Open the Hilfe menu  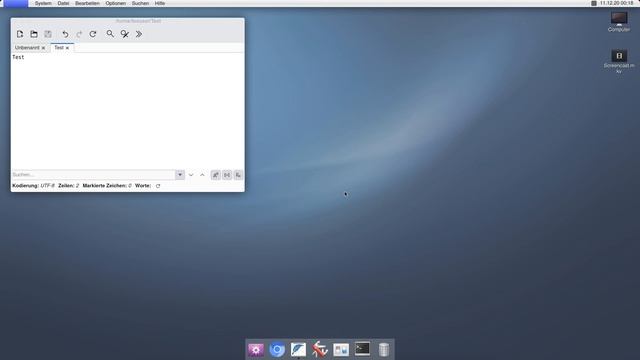pos(160,3)
